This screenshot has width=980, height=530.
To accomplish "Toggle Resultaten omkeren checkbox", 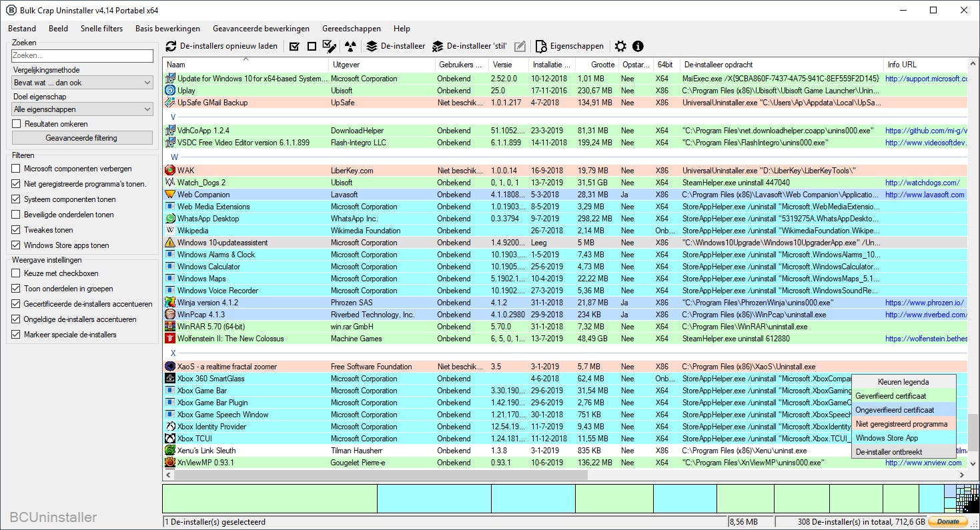I will [17, 124].
